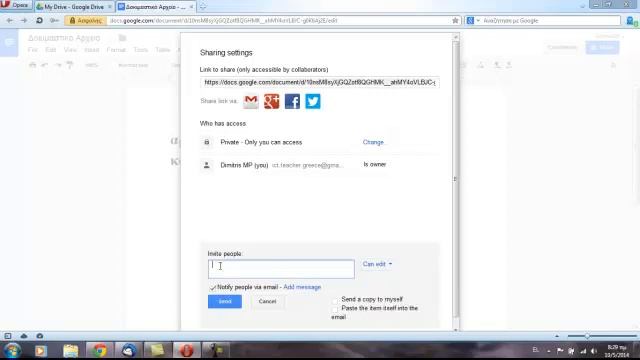Click Opera panel toggle icon in status bar
The height and width of the screenshot is (360, 640).
pyautogui.click(x=8, y=336)
